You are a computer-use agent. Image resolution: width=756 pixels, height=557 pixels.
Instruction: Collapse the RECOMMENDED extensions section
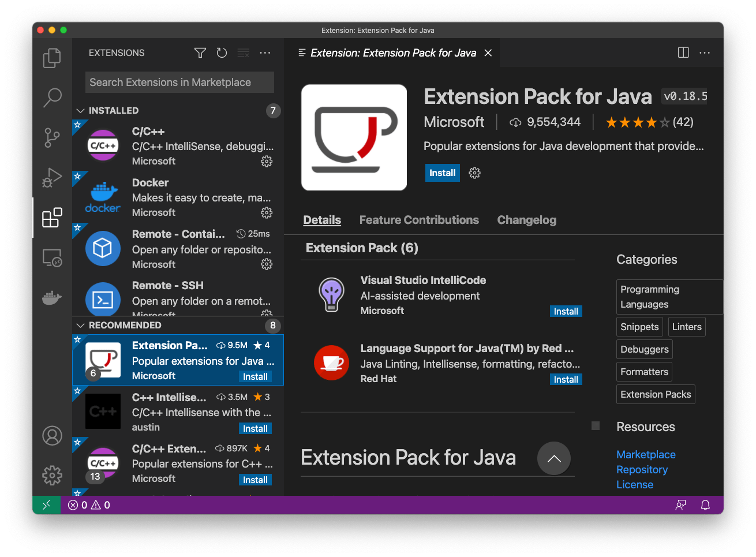point(80,325)
